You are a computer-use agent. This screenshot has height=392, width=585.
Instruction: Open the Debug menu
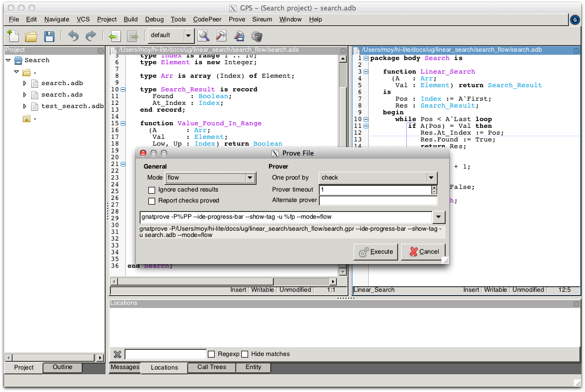coord(155,19)
